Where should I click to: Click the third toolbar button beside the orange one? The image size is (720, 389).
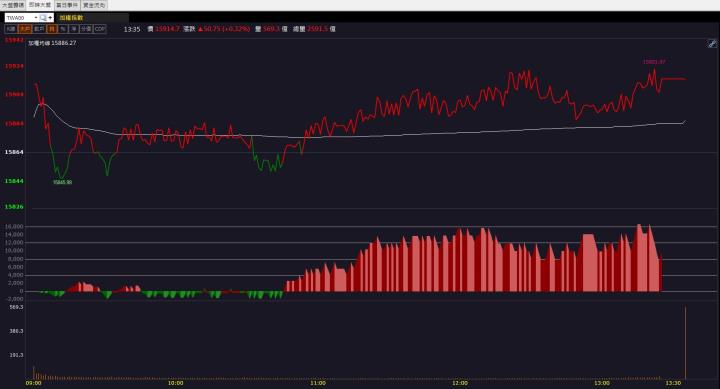pyautogui.click(x=39, y=28)
